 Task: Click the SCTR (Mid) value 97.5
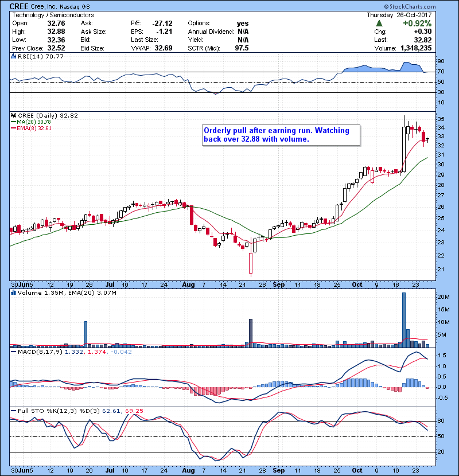[242, 48]
